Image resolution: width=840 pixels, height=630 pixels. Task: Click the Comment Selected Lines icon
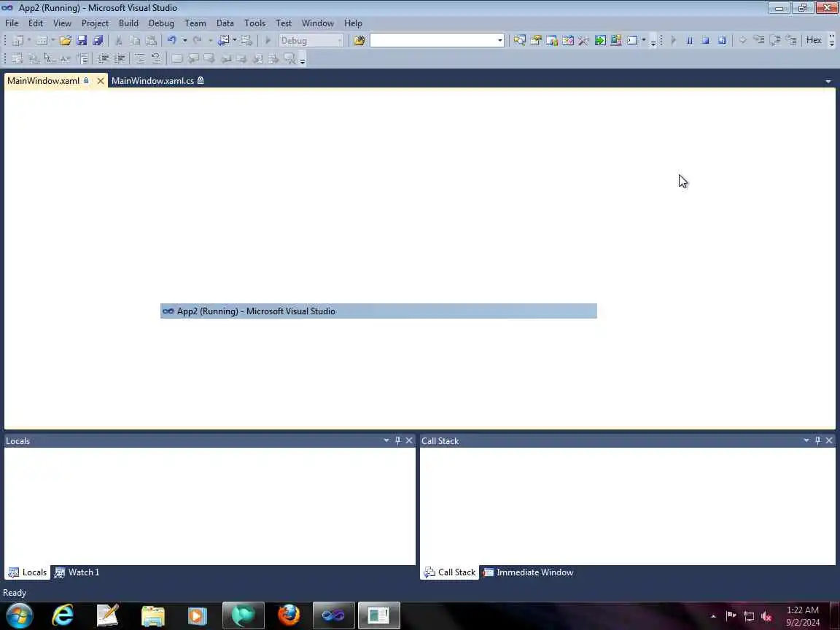point(139,58)
